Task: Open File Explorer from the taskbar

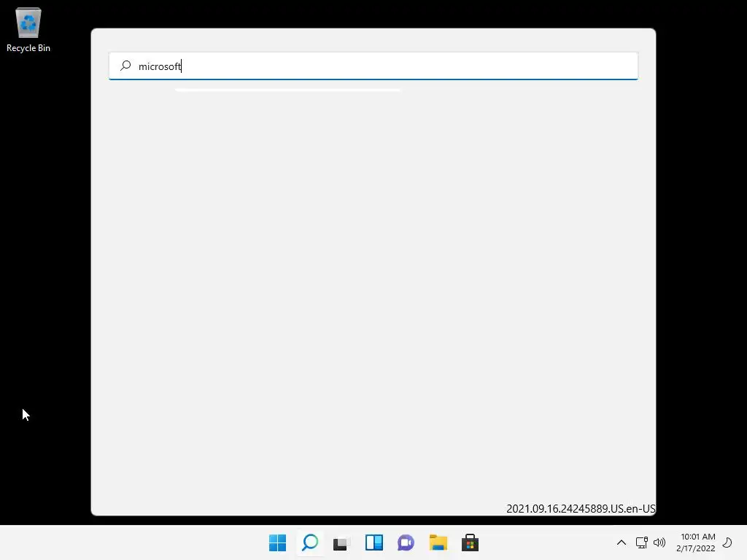Action: click(x=438, y=542)
